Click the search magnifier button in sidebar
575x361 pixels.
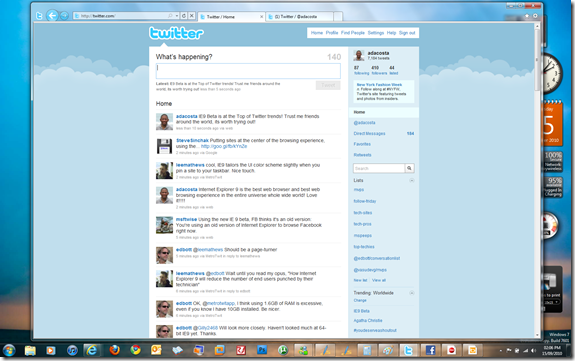click(x=410, y=168)
